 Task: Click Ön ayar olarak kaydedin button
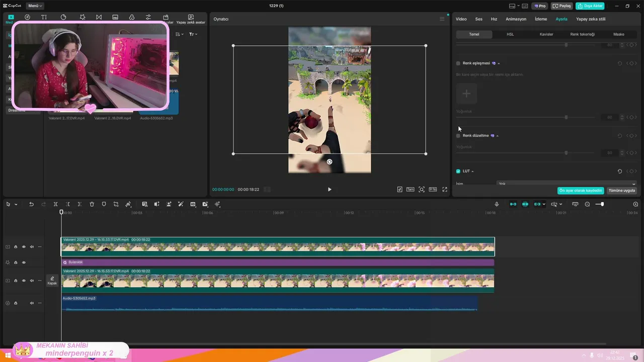click(581, 191)
